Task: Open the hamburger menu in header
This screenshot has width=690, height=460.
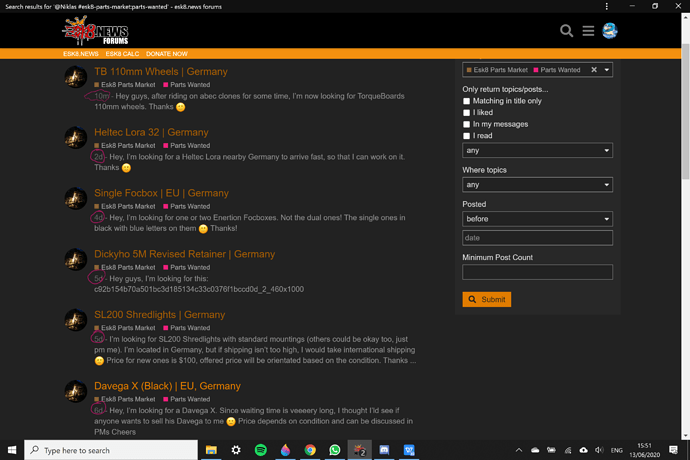Action: pyautogui.click(x=588, y=31)
